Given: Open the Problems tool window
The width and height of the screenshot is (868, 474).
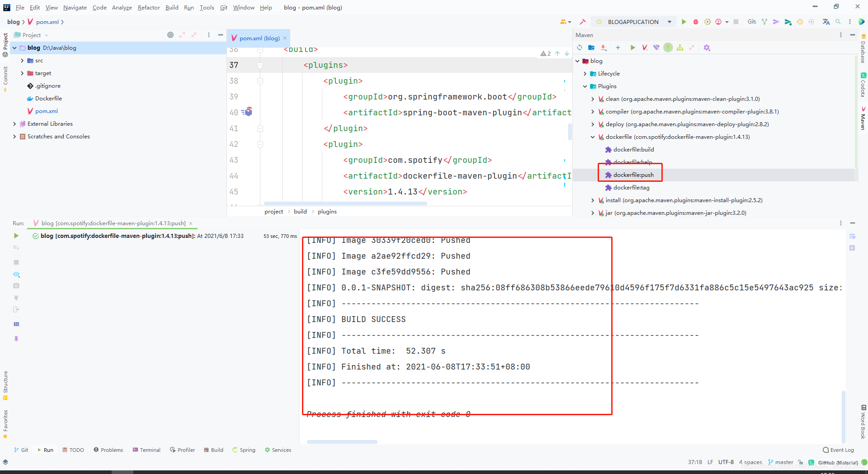Looking at the screenshot, I should pos(108,450).
